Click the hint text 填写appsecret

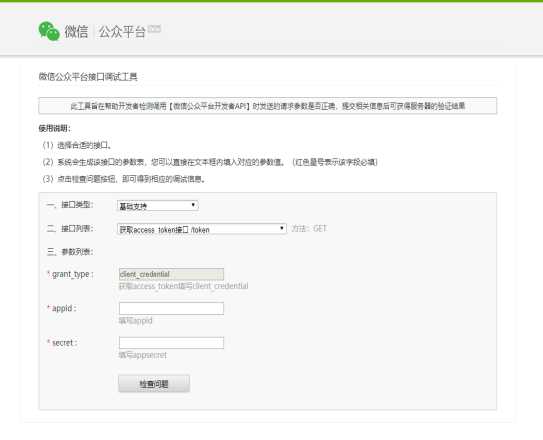[143, 355]
